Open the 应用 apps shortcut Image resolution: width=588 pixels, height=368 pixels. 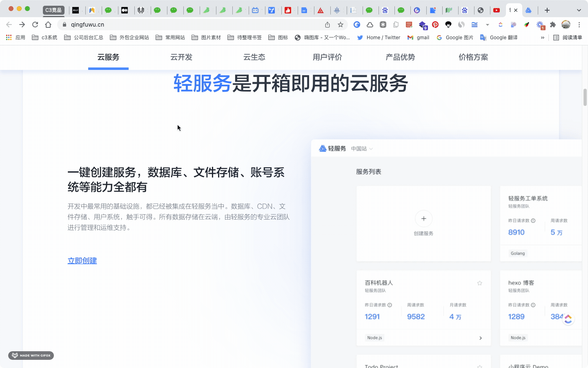16,37
